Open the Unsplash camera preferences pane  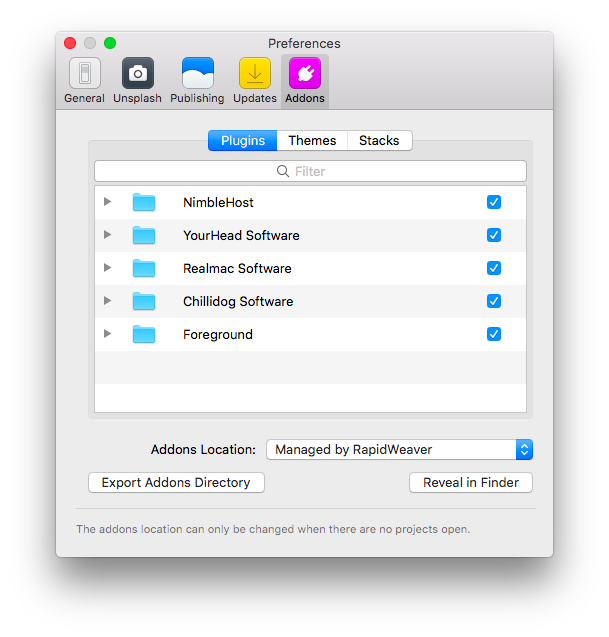(x=137, y=81)
